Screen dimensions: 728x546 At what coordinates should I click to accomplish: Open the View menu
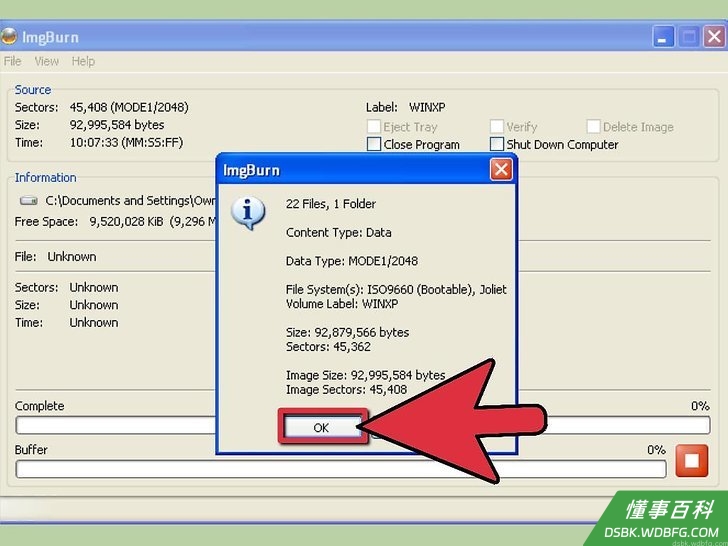[x=46, y=61]
